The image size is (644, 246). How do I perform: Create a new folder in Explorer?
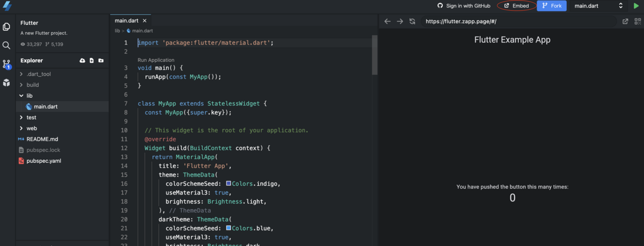click(x=101, y=61)
